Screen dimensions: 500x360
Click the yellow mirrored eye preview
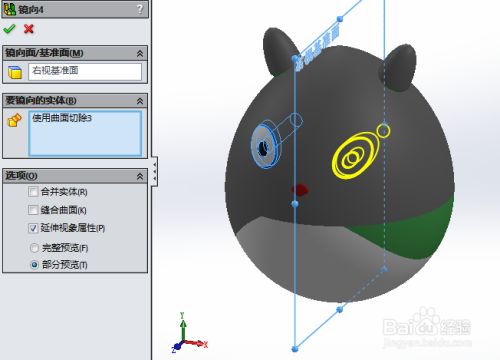click(x=356, y=155)
